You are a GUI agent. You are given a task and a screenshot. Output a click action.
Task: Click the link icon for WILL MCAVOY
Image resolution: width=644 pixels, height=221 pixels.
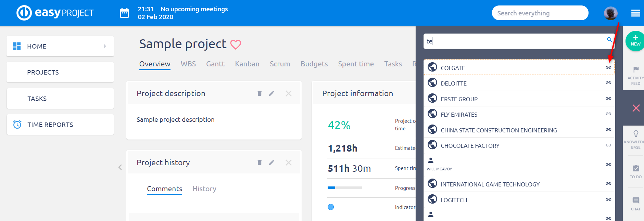click(x=608, y=165)
